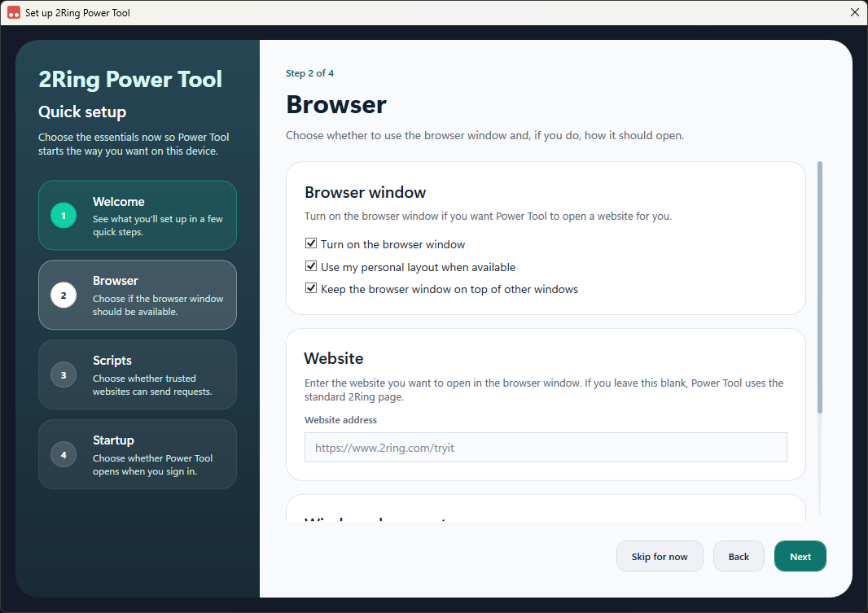Proceed with the Next button

[x=800, y=556]
